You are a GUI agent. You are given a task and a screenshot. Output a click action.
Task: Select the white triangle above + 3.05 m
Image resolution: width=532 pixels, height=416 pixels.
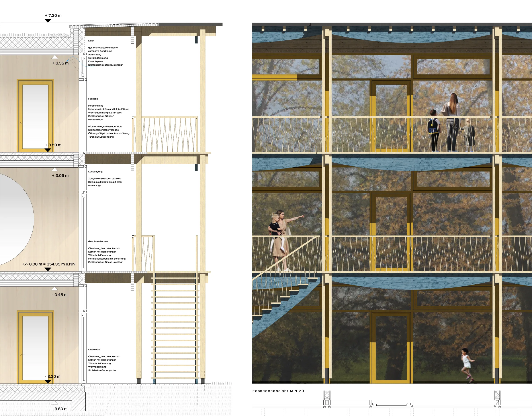55,169
